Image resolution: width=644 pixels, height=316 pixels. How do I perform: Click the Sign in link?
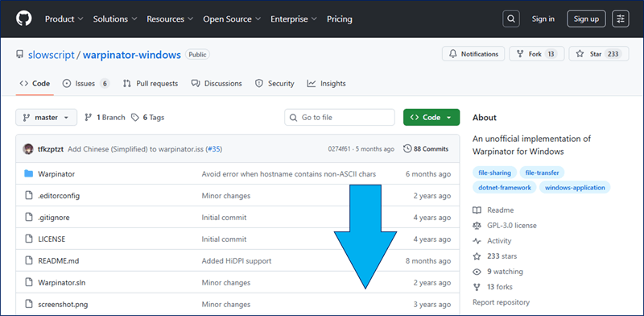pyautogui.click(x=543, y=19)
